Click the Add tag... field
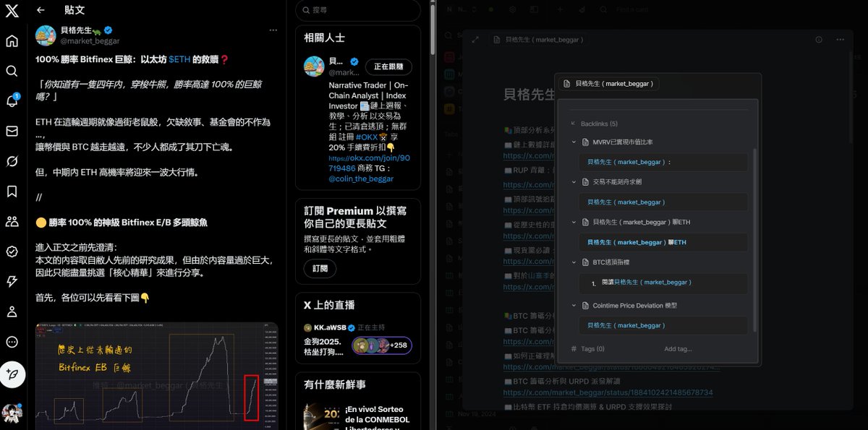This screenshot has width=868, height=430. click(x=678, y=349)
